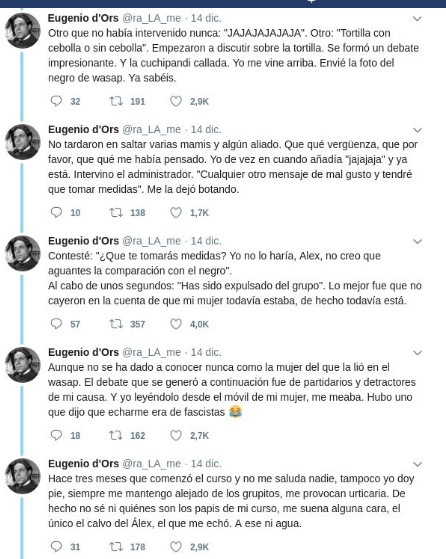Like the tweet about 'Tortilla con cebolla'

click(175, 101)
